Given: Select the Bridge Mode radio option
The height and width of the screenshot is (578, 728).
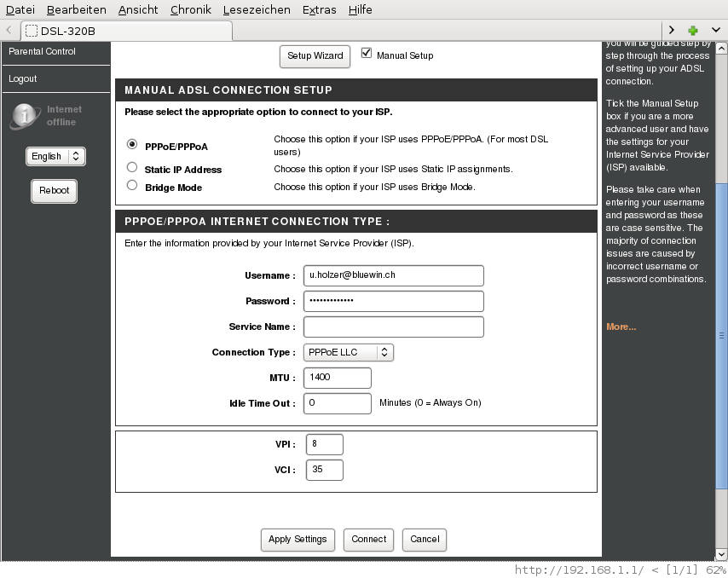Looking at the screenshot, I should tap(132, 185).
